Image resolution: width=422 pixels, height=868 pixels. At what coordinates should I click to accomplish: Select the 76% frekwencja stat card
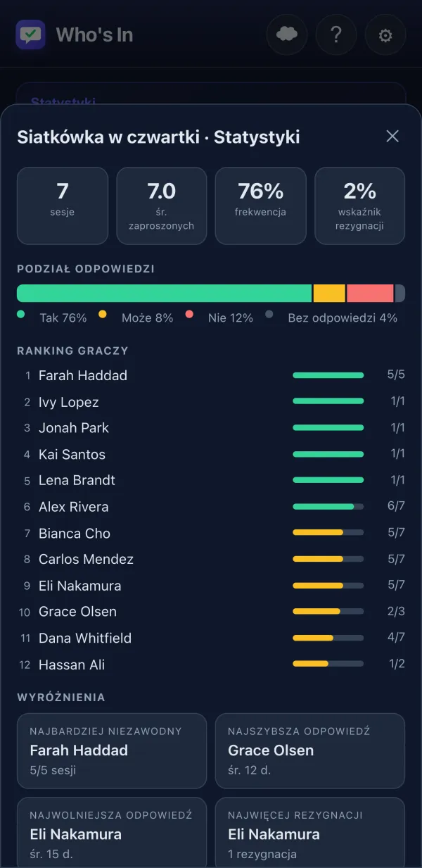point(261,206)
